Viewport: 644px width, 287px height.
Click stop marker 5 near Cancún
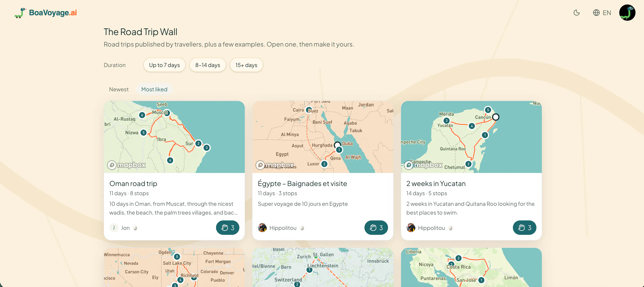(488, 110)
